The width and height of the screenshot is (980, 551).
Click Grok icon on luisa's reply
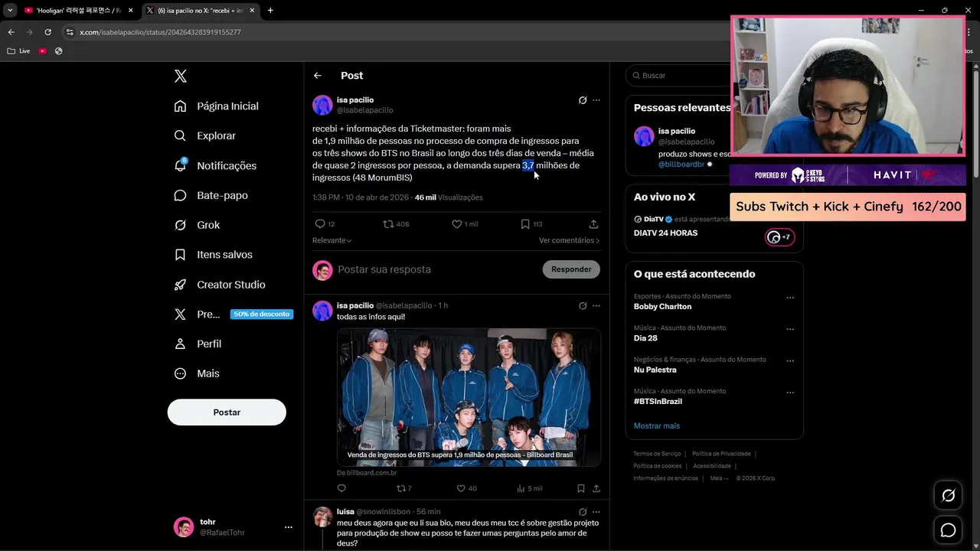click(583, 511)
